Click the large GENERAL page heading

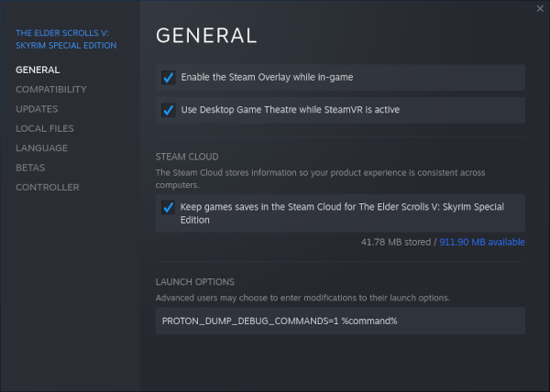pyautogui.click(x=206, y=36)
